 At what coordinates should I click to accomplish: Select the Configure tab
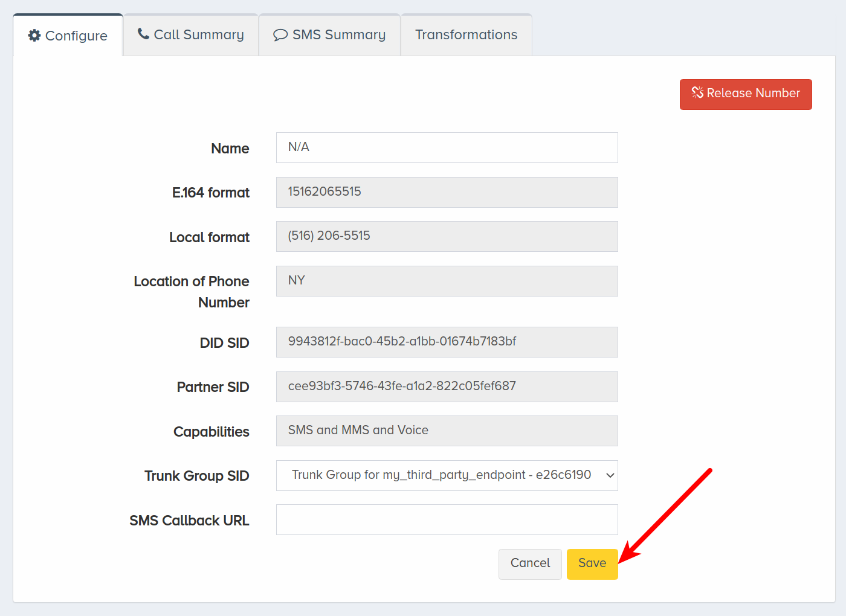tap(68, 36)
